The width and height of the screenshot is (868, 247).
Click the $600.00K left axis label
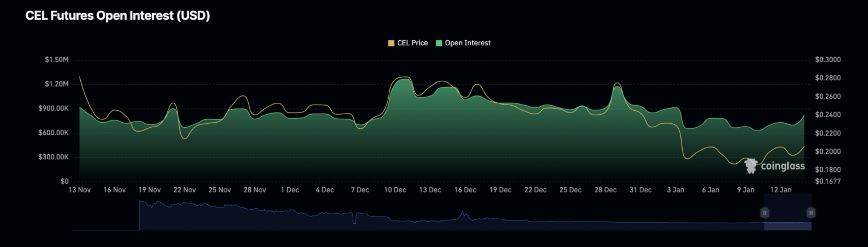(x=53, y=133)
